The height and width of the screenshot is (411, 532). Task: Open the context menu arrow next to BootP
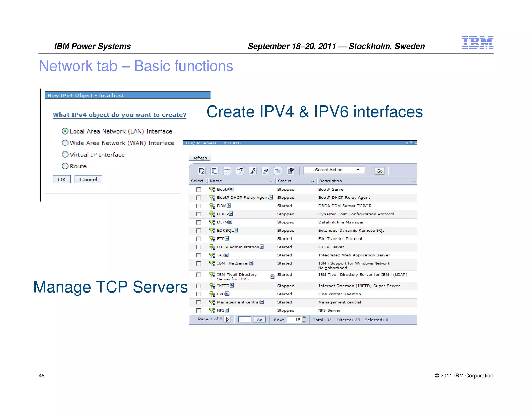(231, 189)
